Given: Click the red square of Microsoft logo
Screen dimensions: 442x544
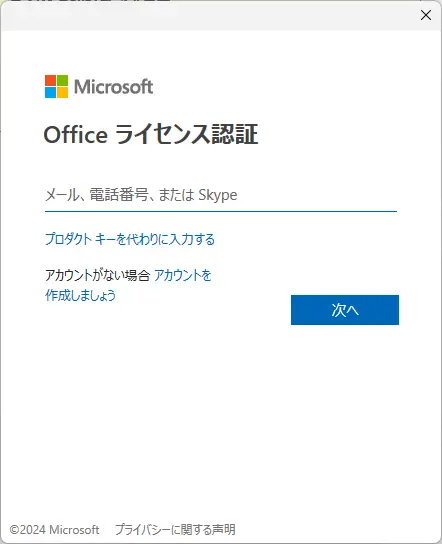Looking at the screenshot, I should tap(50, 80).
